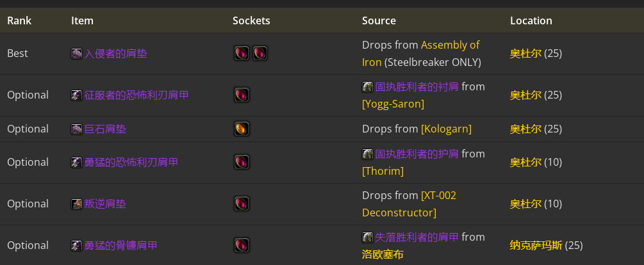Image resolution: width=644 pixels, height=265 pixels.
Task: Follow the Assembly of Iron boss link
Action: [450, 45]
